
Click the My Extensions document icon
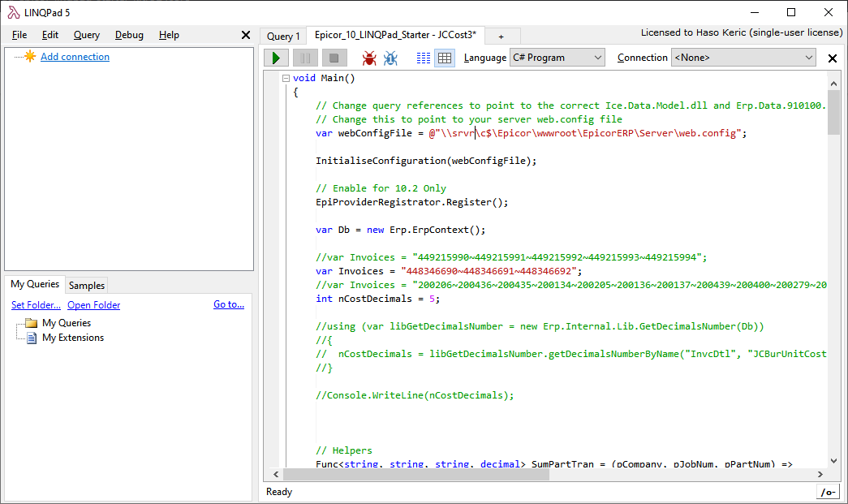[x=32, y=338]
